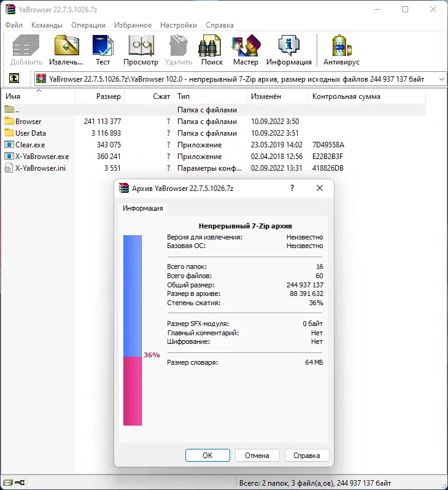Open the Операции menu
This screenshot has height=490, width=448.
click(88, 25)
